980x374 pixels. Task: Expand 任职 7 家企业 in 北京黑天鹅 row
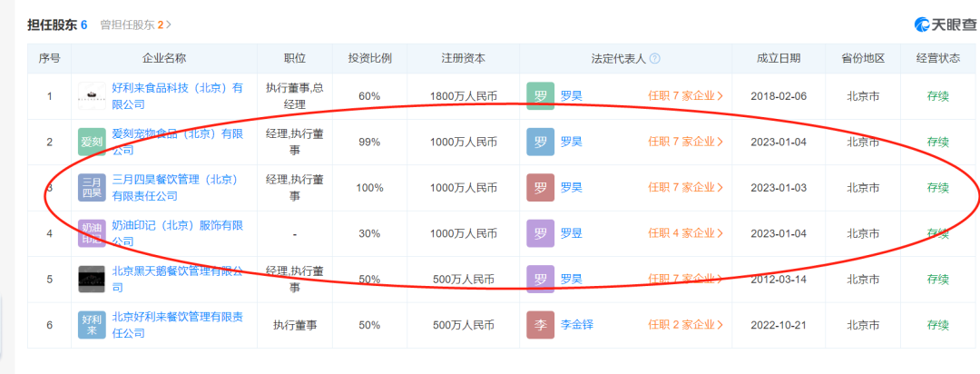(686, 279)
